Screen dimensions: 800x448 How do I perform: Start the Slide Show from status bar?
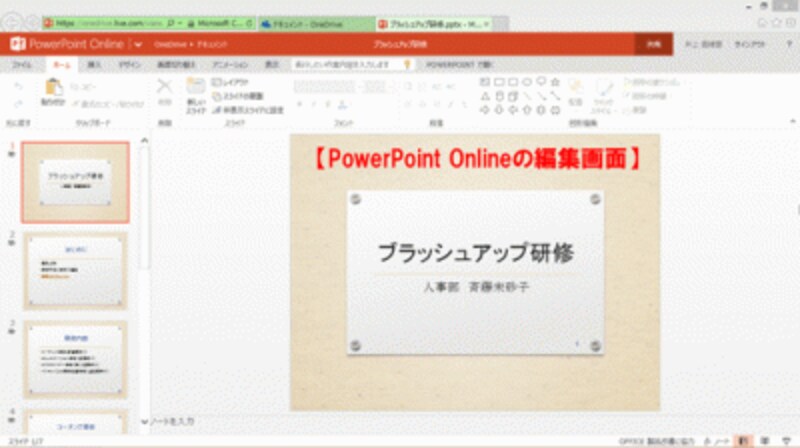click(x=786, y=441)
